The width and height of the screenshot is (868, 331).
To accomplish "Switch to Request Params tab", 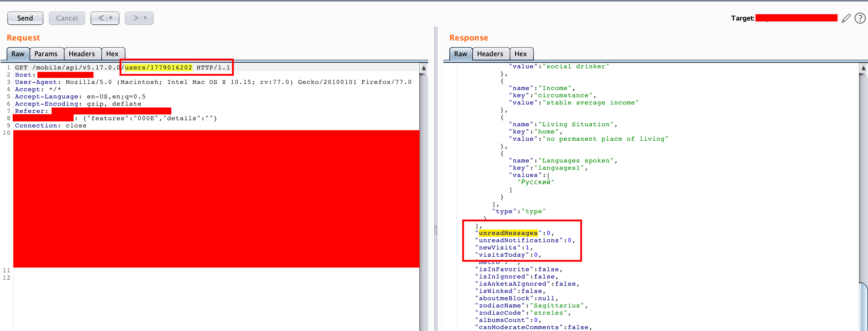I will click(x=46, y=54).
